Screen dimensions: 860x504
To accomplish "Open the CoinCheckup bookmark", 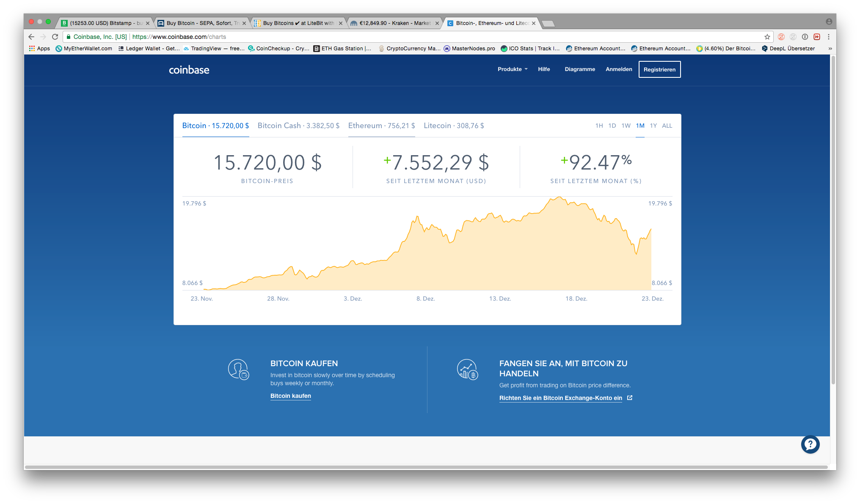I will (x=278, y=49).
